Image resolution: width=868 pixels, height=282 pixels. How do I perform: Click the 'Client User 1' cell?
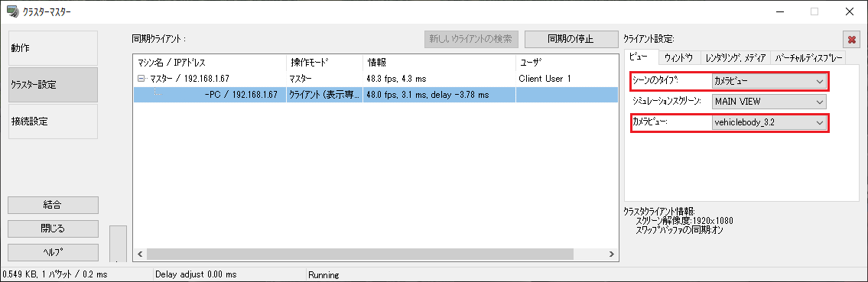coord(545,79)
